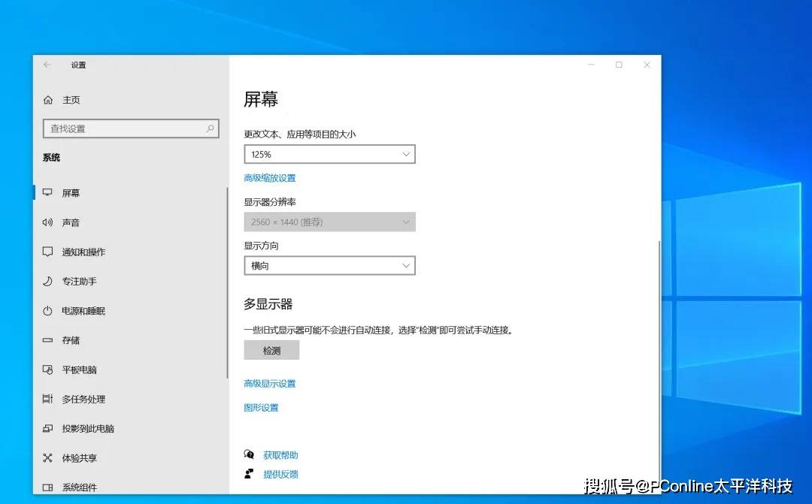The height and width of the screenshot is (504, 812).
Task: Click the multitasking icon beside 多任务处理
Action: pyautogui.click(x=47, y=399)
